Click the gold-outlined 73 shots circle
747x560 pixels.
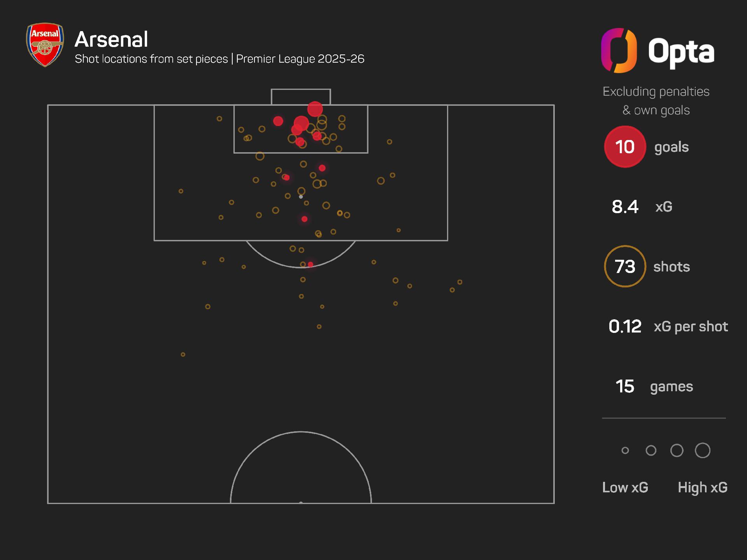click(x=625, y=266)
